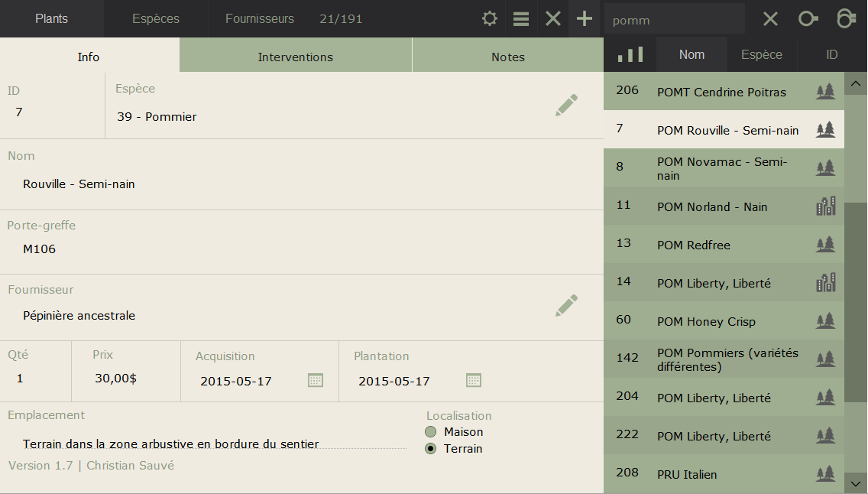Delete the plant with the toolbar X icon

pyautogui.click(x=553, y=19)
